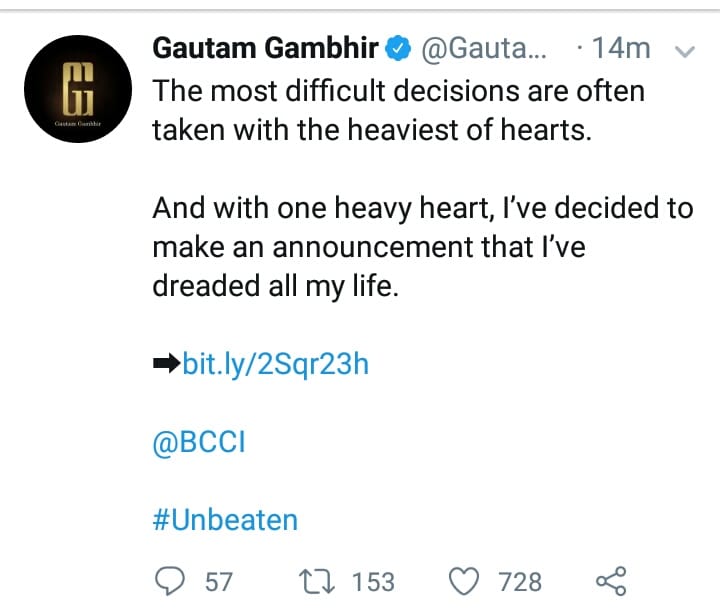Click the 'one heavy heart' tweet paragraph
This screenshot has height=612, width=720.
coord(423,247)
